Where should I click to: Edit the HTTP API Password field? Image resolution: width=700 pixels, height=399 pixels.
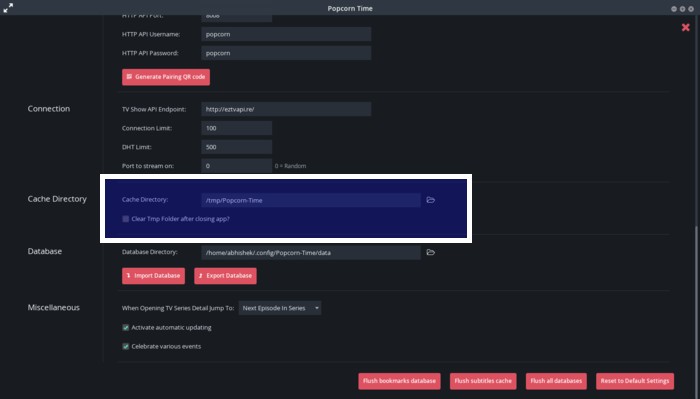pyautogui.click(x=286, y=53)
